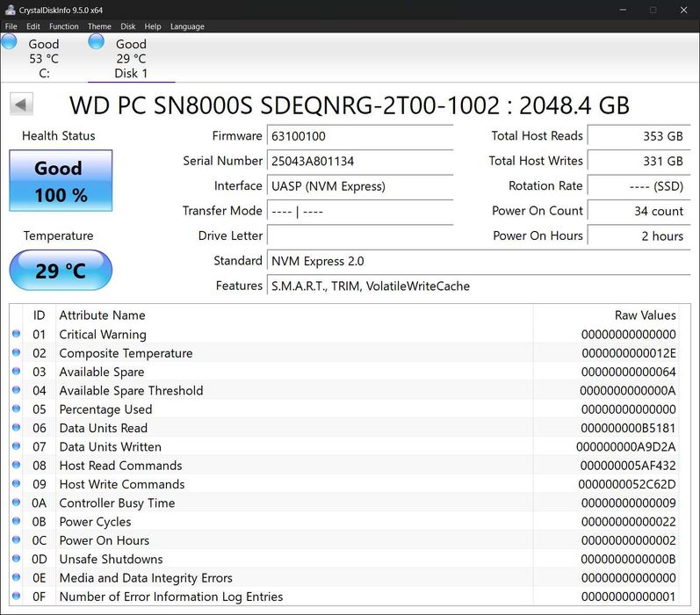
Task: Click the Raw Values column header
Action: coord(606,315)
